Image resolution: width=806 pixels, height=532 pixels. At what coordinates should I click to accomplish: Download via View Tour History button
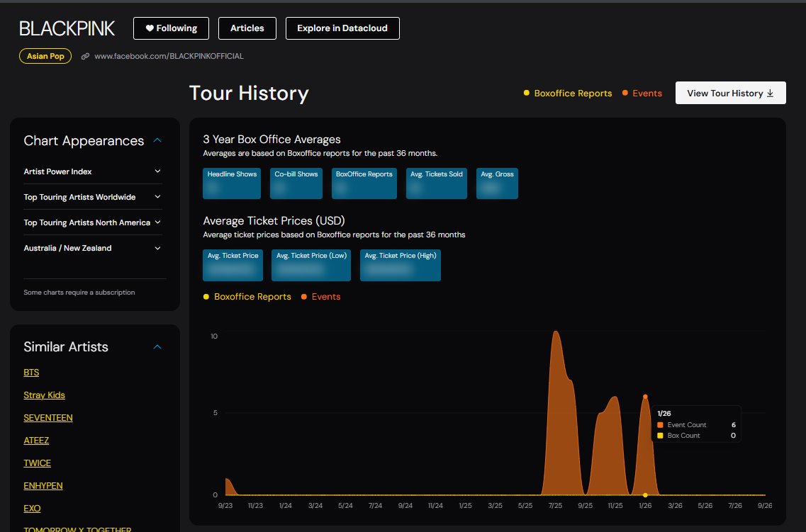pos(730,93)
